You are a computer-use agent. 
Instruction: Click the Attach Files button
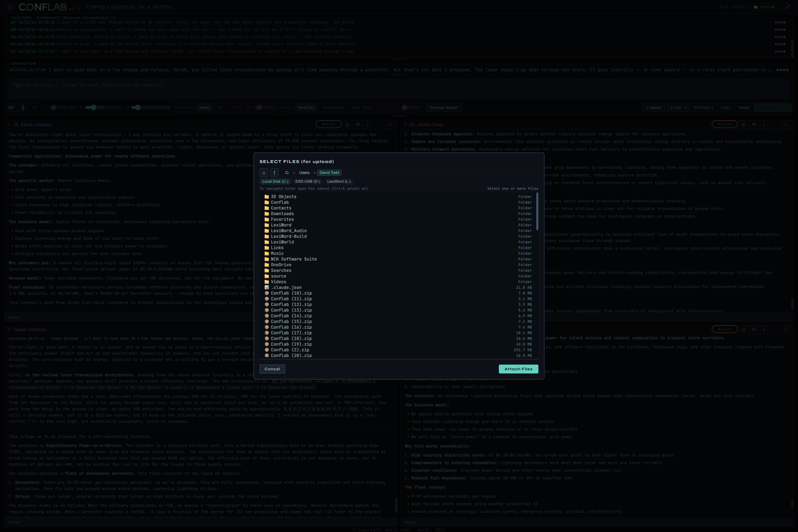click(519, 369)
